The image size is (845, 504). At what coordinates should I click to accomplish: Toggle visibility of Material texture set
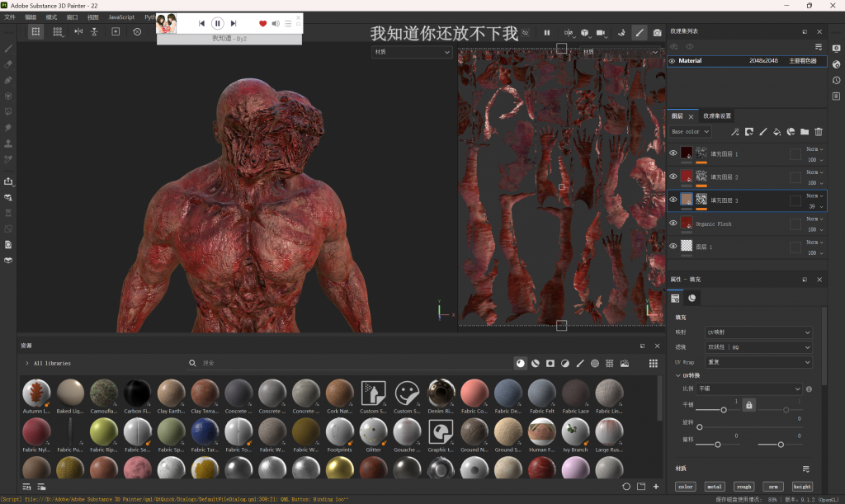coord(672,61)
